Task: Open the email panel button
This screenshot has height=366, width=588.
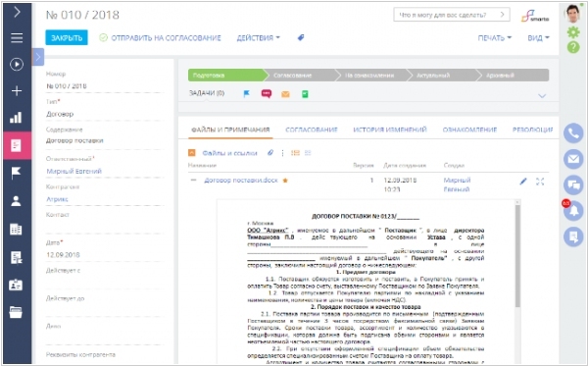Action: [573, 159]
